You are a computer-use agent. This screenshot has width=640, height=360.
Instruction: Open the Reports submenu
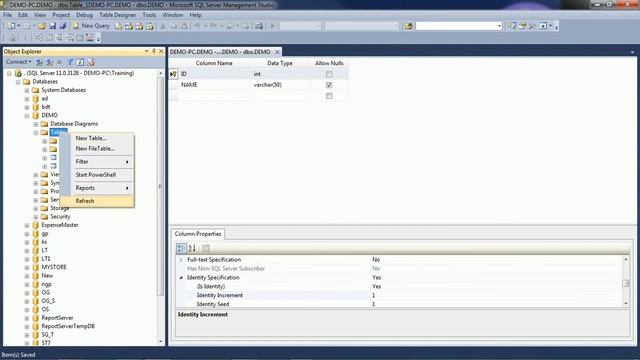tap(97, 188)
